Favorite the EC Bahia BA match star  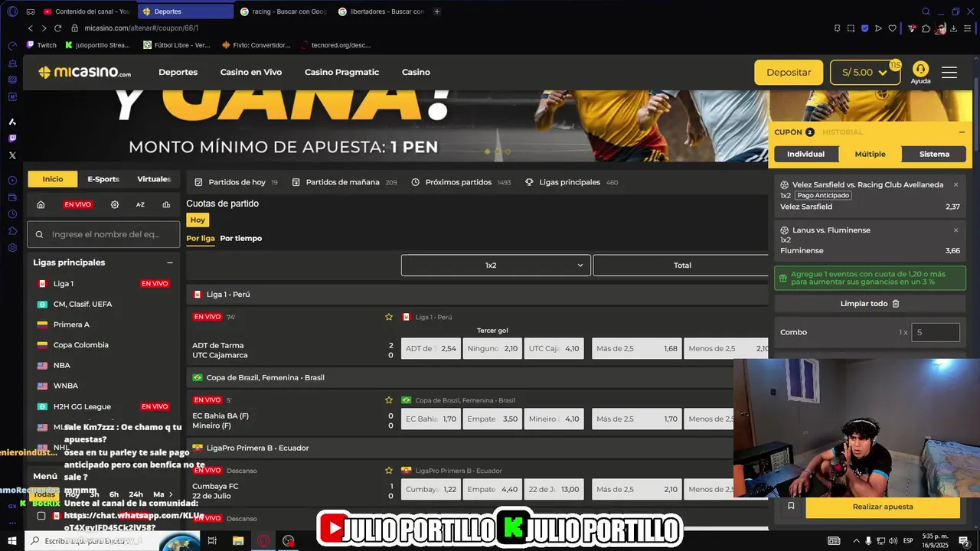tap(389, 400)
